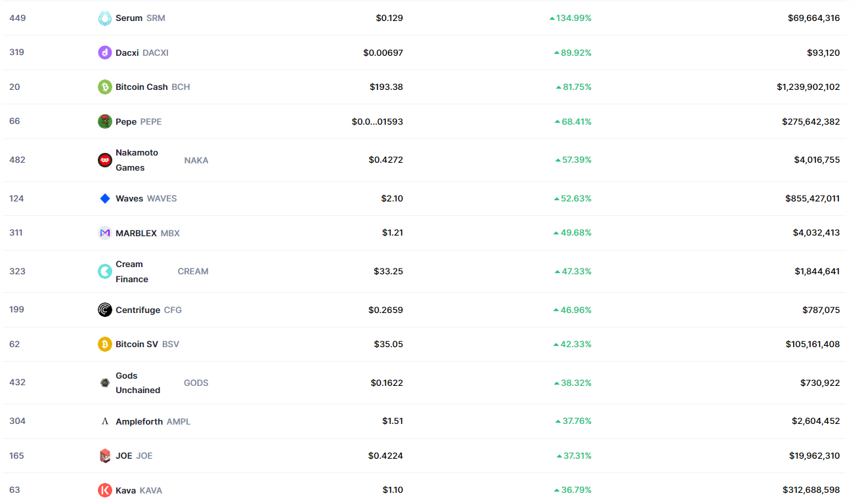This screenshot has width=862, height=504.
Task: Click the MARBLEX logo icon
Action: click(105, 233)
